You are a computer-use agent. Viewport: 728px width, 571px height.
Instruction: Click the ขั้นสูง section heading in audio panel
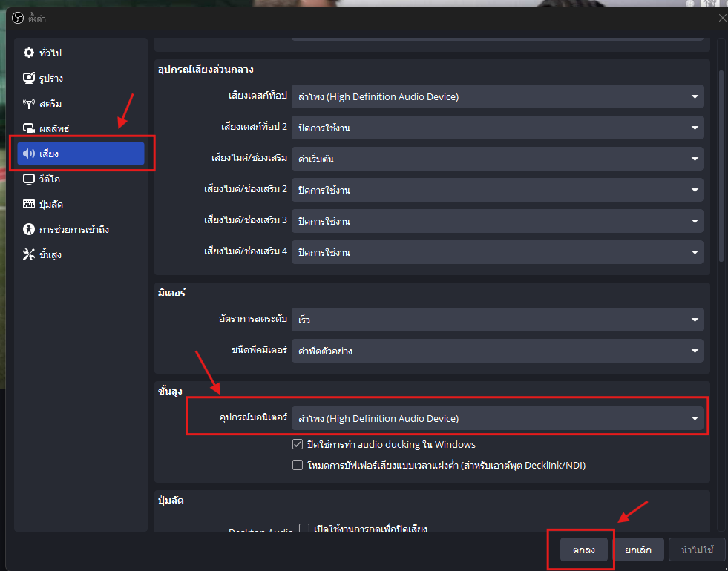pos(170,391)
